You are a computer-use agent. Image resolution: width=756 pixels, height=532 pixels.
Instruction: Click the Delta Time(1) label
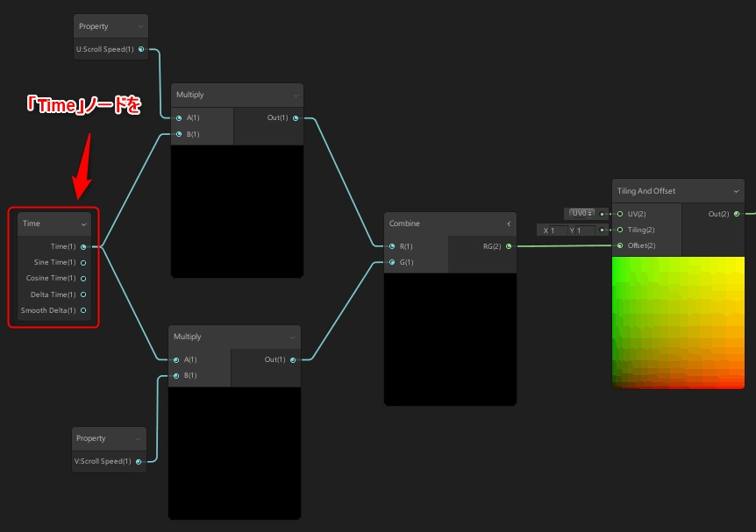pyautogui.click(x=53, y=294)
